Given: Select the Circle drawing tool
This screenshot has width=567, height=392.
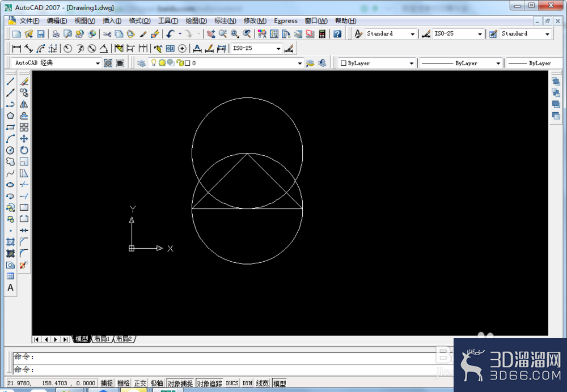Looking at the screenshot, I should coord(10,150).
